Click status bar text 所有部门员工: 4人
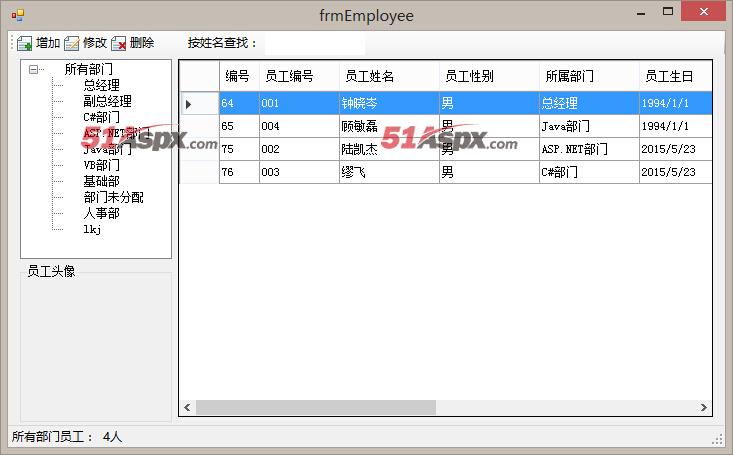 (67, 437)
